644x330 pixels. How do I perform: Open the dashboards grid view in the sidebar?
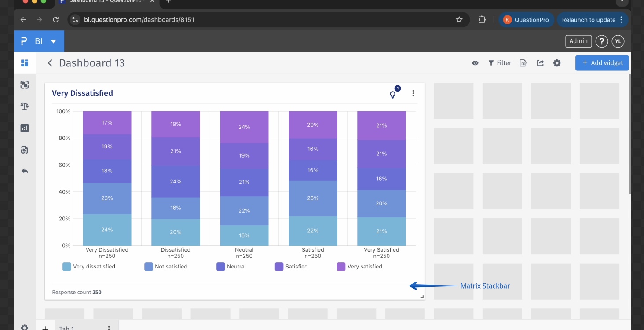click(25, 63)
